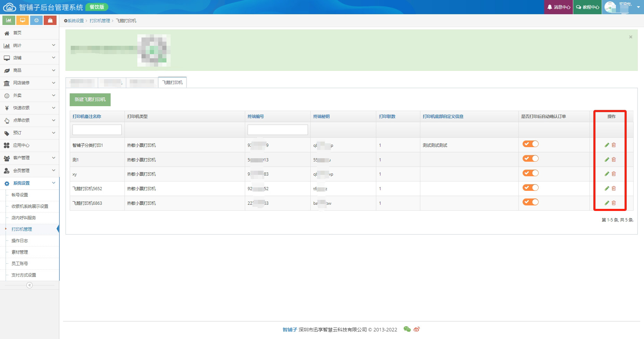This screenshot has height=339, width=644.
Task: Open the 教程中心 link in header
Action: (x=588, y=7)
